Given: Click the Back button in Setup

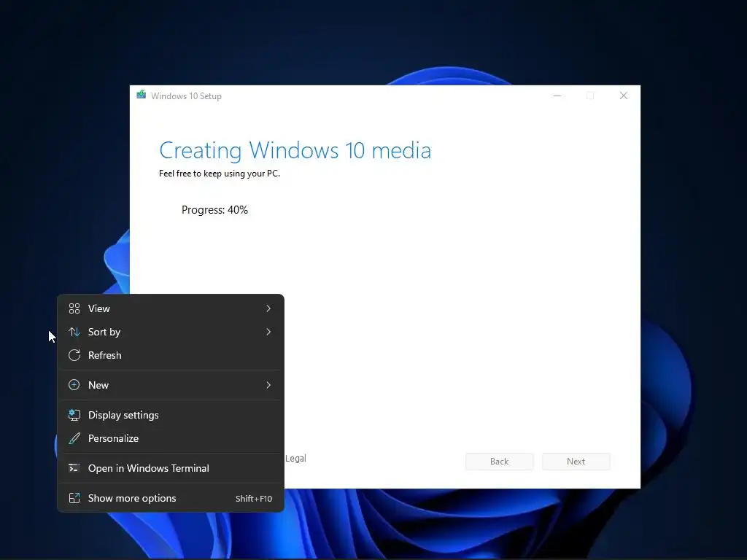Looking at the screenshot, I should tap(499, 462).
